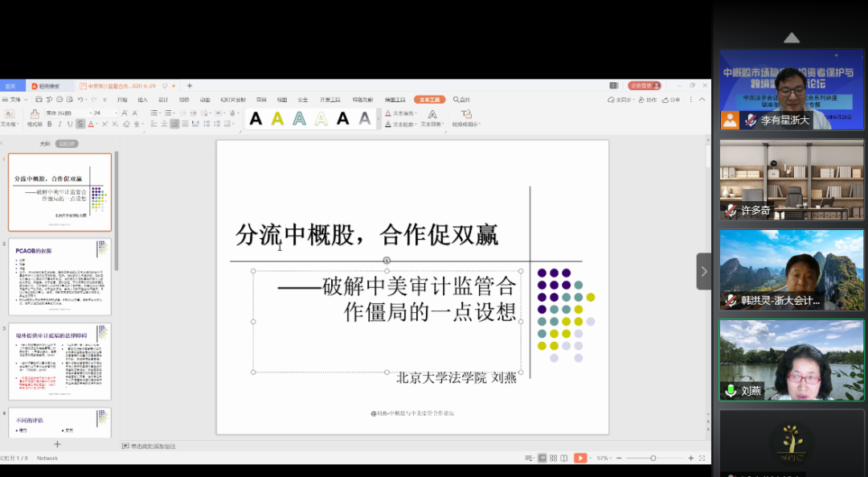The height and width of the screenshot is (477, 868).
Task: Clear formatting with eraser icon
Action: [x=126, y=124]
